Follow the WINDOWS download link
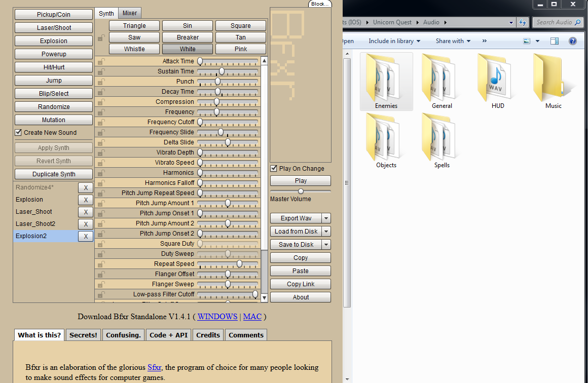Screen dimensions: 588x383 tap(217, 316)
